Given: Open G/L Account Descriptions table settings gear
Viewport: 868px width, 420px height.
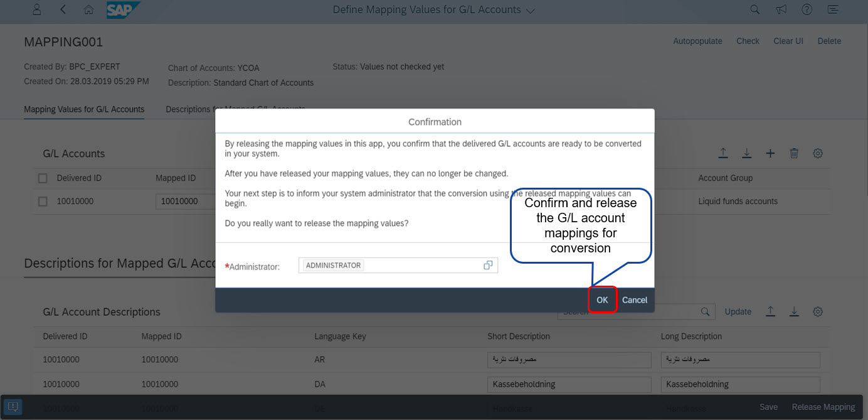Looking at the screenshot, I should (818, 311).
